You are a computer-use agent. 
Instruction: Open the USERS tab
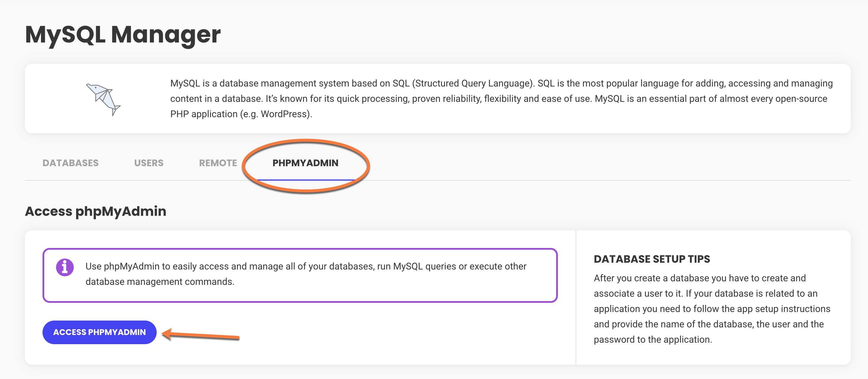pyautogui.click(x=149, y=163)
